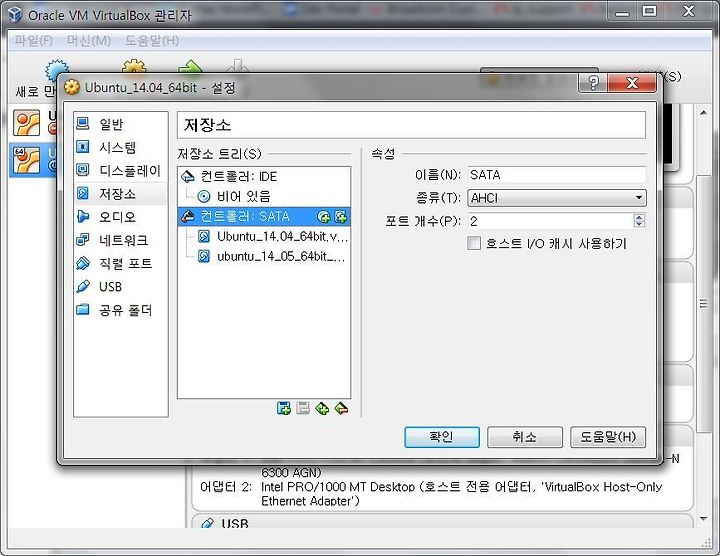
Task: Select the ubuntu_14_05_64bit_... disk entry
Action: click(264, 256)
